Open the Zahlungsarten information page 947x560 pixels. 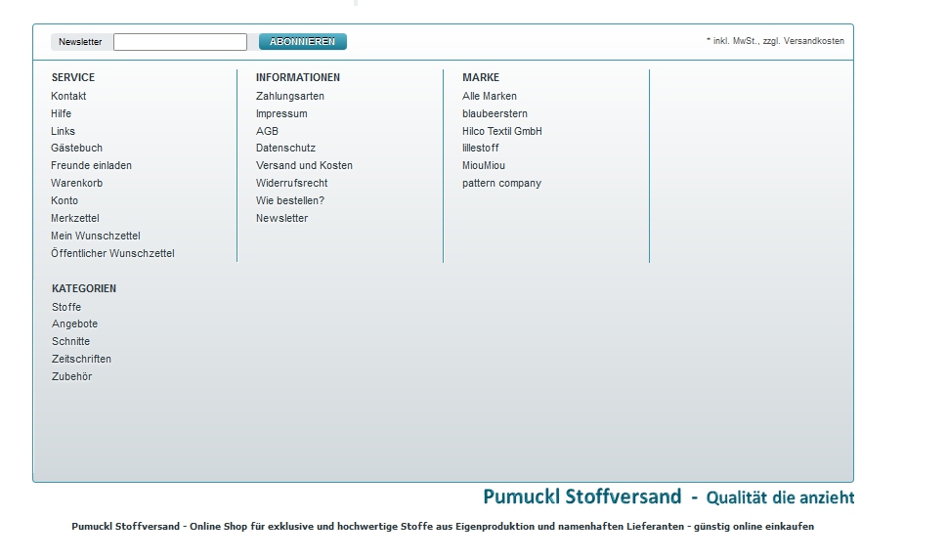pyautogui.click(x=290, y=96)
